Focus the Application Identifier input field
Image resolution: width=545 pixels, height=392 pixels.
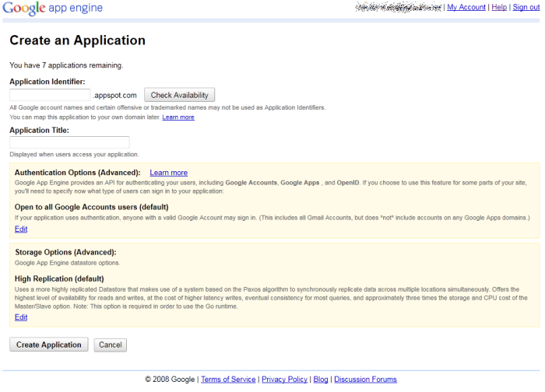[50, 95]
